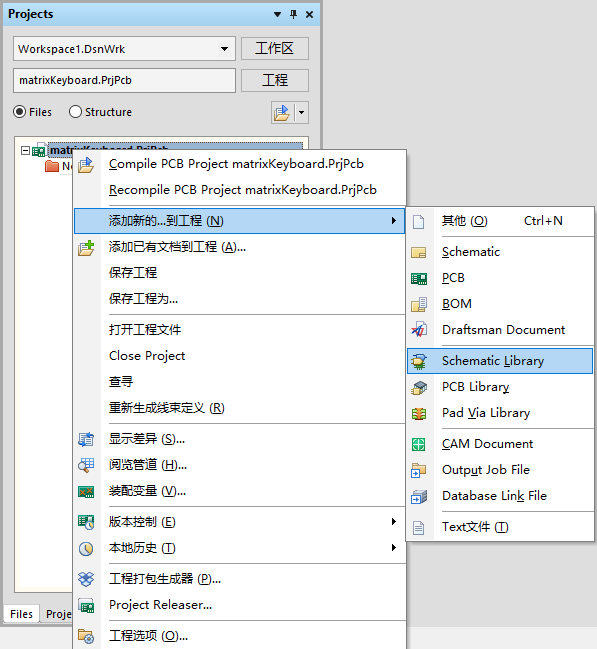Pin the Projects panel with pushpin icon
The width and height of the screenshot is (597, 649).
294,14
